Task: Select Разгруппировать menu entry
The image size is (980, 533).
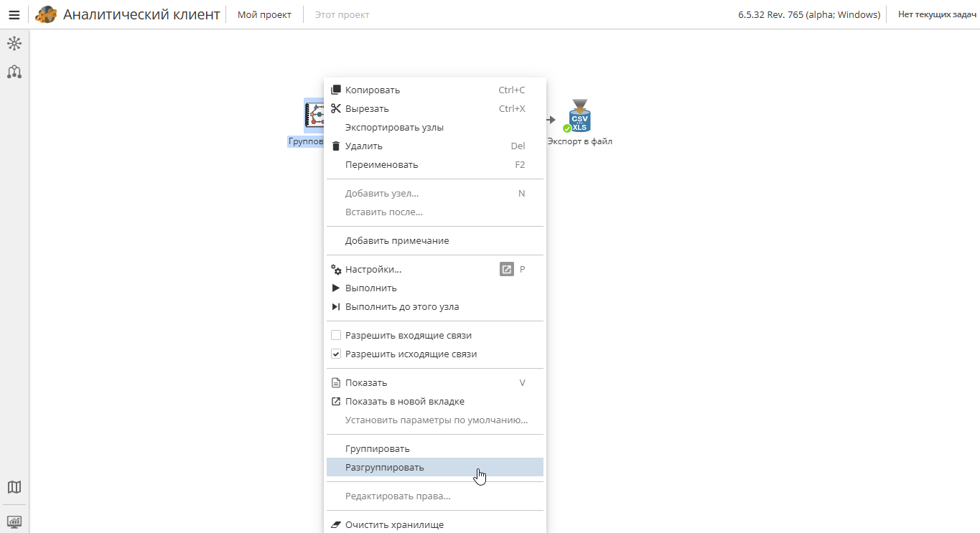Action: click(435, 467)
